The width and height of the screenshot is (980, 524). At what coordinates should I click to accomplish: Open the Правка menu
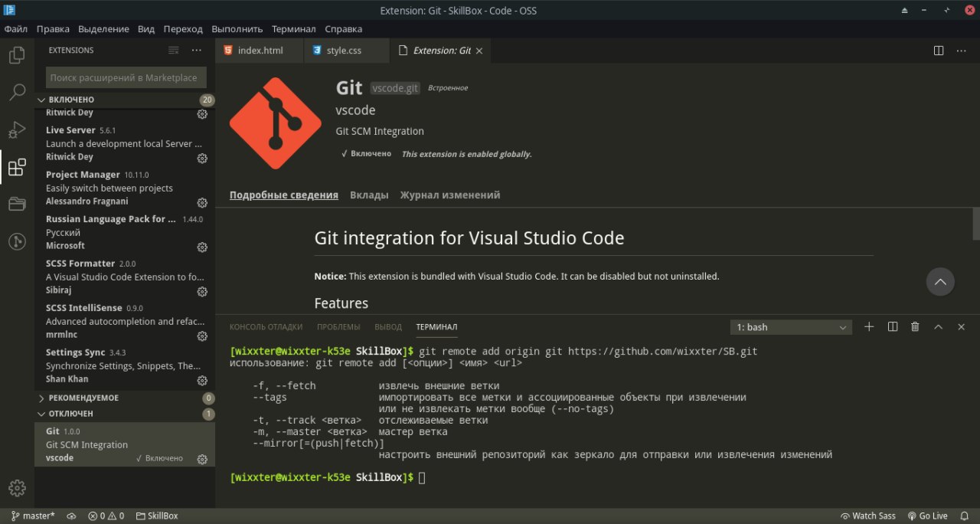coord(53,29)
